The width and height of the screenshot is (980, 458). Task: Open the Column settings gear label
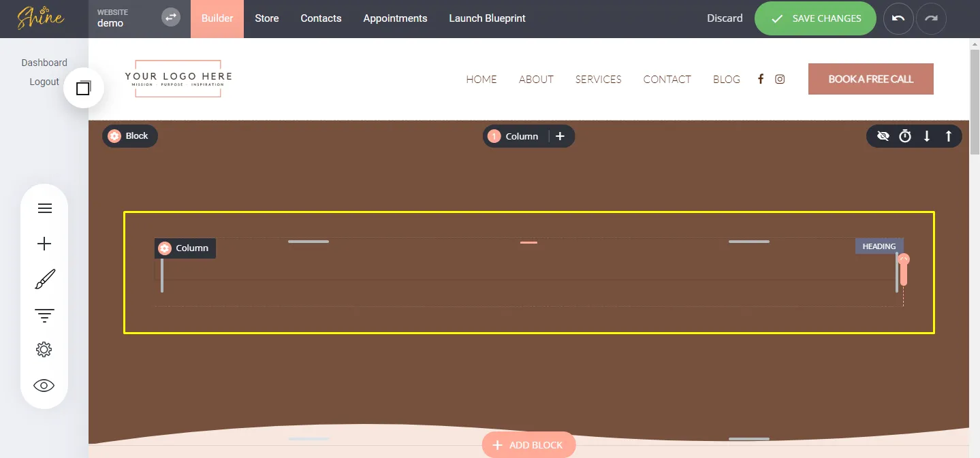185,248
